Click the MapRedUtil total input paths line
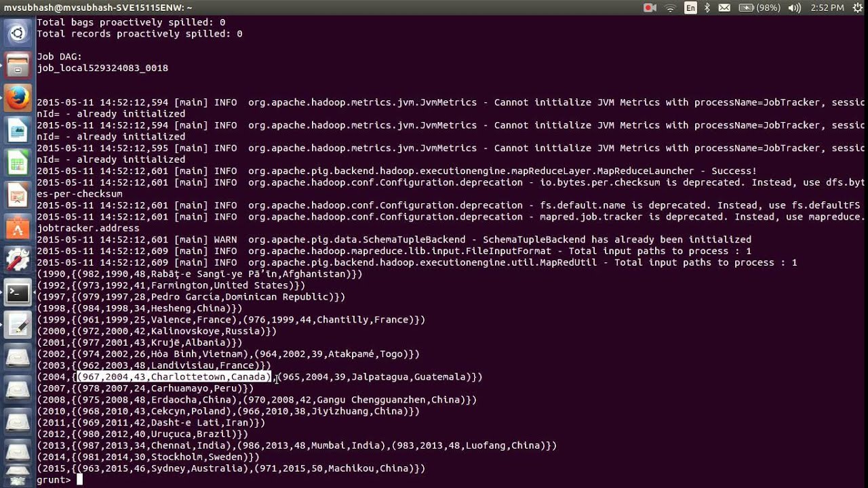Image resolution: width=868 pixels, height=488 pixels. (417, 262)
